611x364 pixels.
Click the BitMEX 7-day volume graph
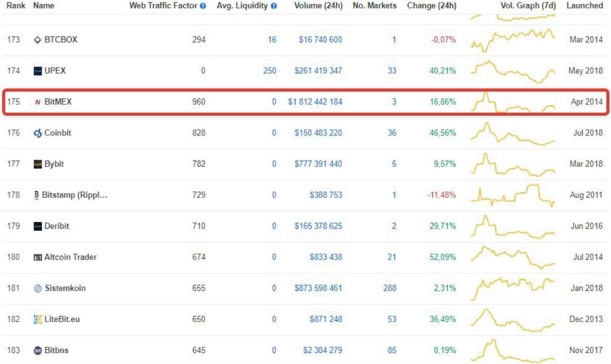[513, 102]
